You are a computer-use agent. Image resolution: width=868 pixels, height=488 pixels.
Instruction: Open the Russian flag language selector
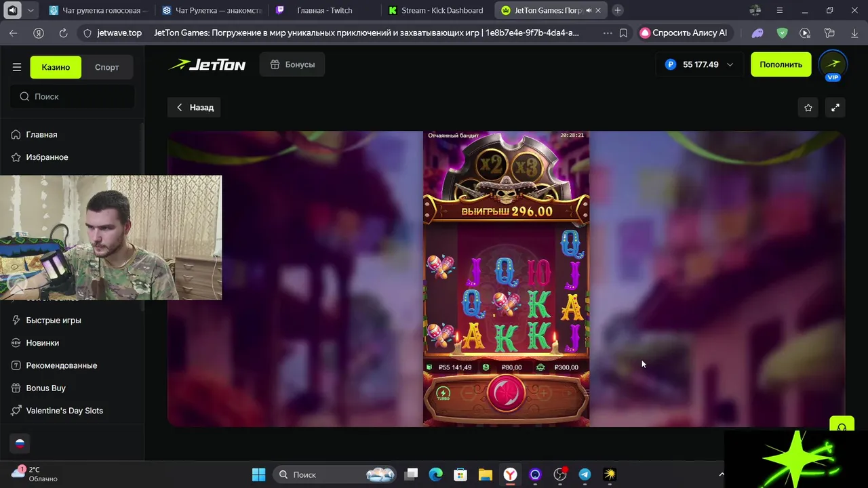20,443
